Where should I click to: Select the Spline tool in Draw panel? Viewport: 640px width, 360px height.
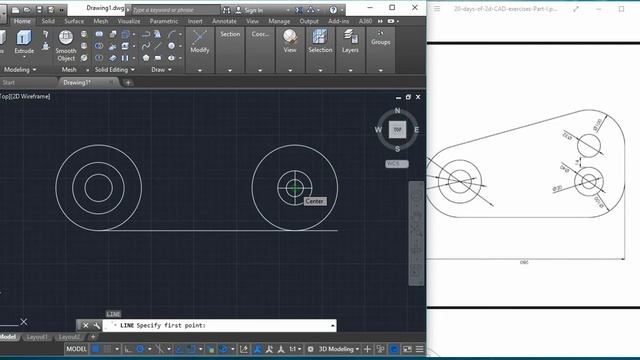coord(146,46)
